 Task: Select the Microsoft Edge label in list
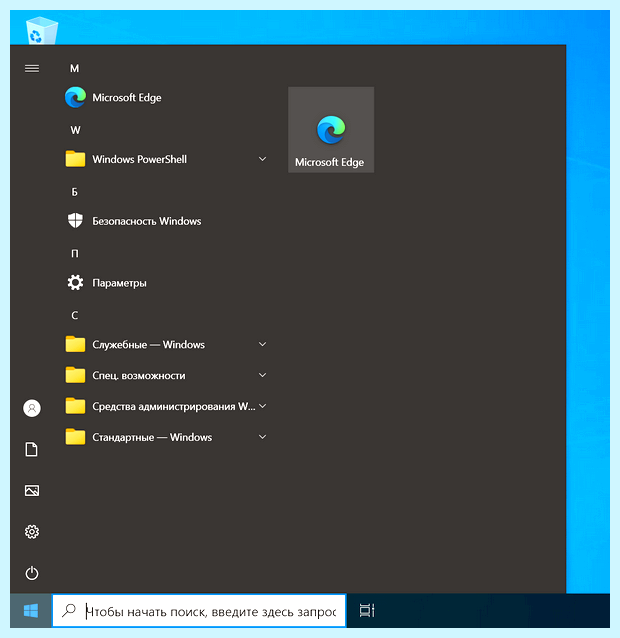[127, 98]
